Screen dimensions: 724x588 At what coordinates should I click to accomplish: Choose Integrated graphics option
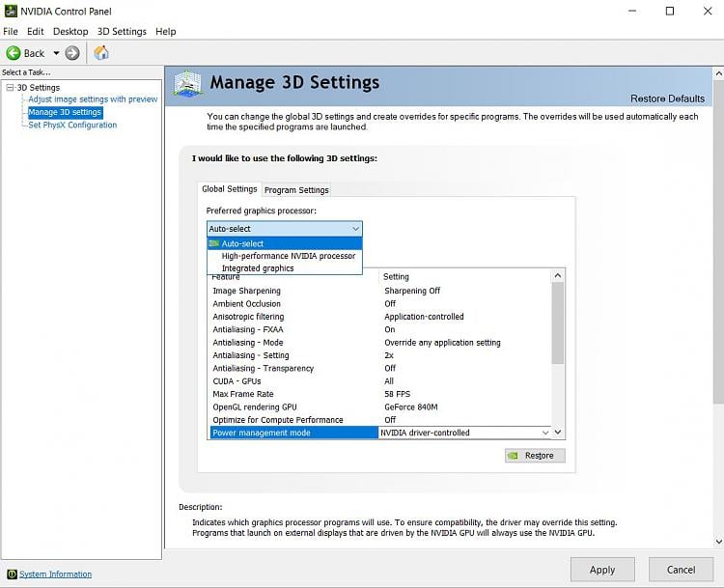[285, 268]
